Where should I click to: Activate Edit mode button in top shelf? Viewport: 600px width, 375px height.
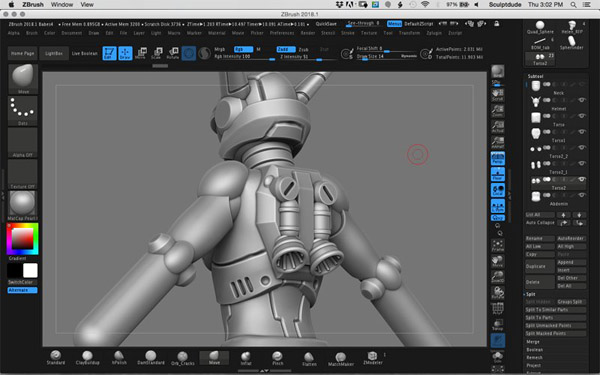(x=109, y=53)
